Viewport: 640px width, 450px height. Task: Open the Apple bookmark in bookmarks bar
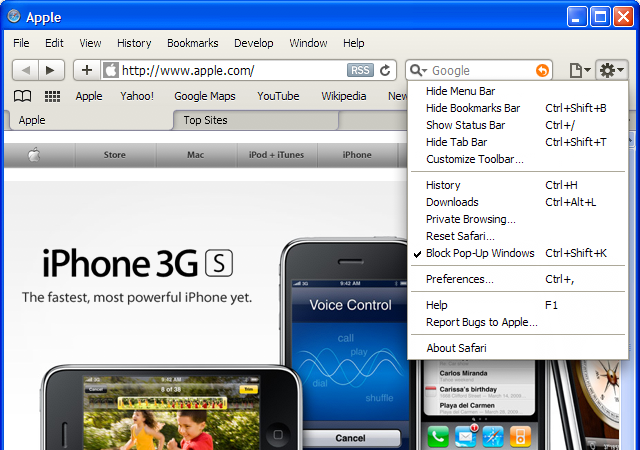tap(89, 96)
